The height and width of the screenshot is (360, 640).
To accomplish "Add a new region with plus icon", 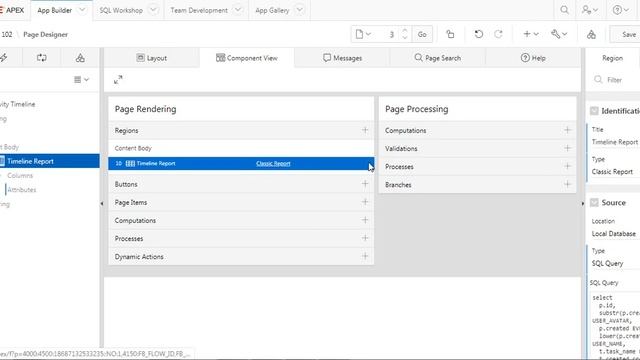I will [365, 130].
